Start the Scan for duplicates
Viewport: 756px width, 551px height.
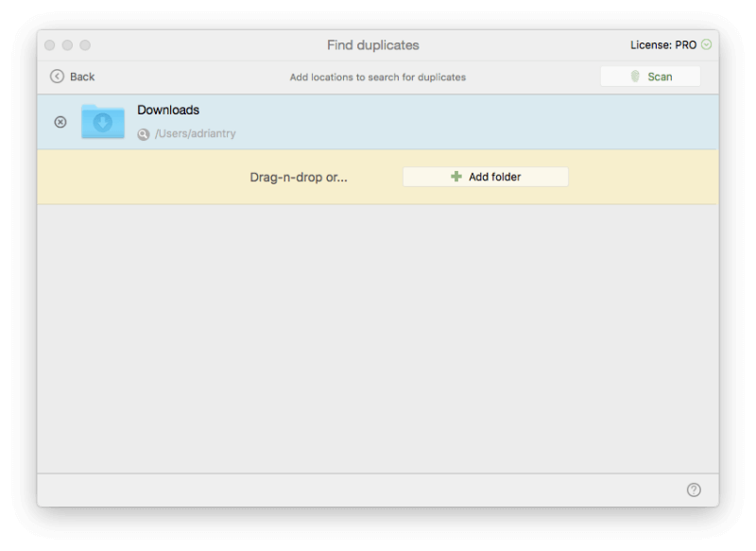pyautogui.click(x=650, y=77)
